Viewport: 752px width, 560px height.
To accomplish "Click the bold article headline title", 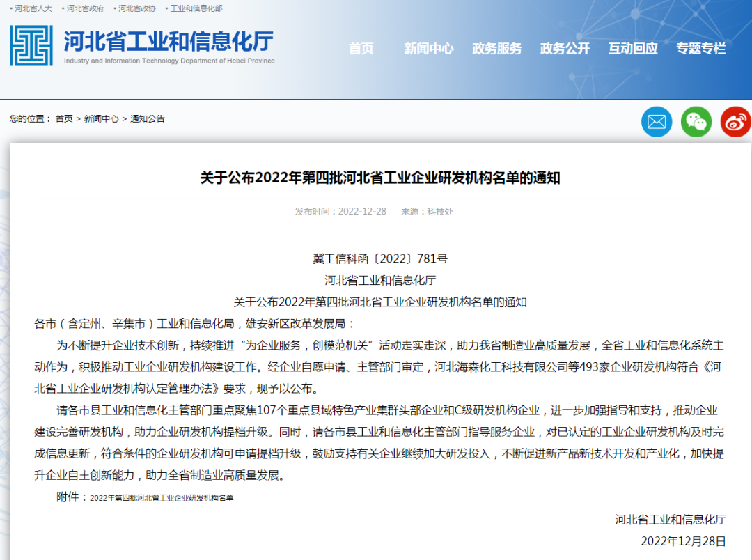I will click(x=380, y=178).
